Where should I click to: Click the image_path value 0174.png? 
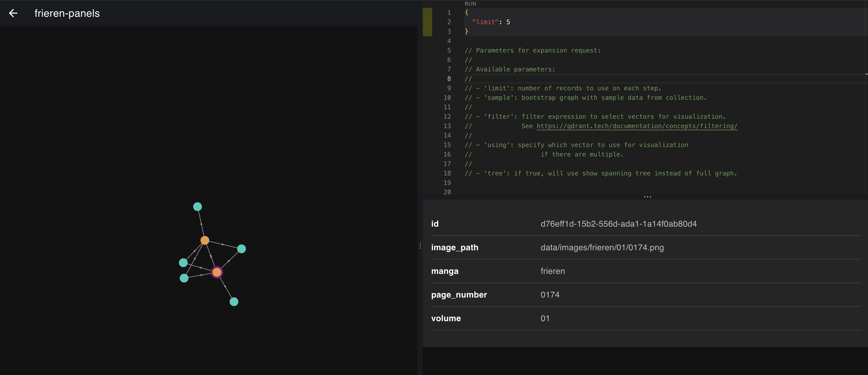pos(602,248)
